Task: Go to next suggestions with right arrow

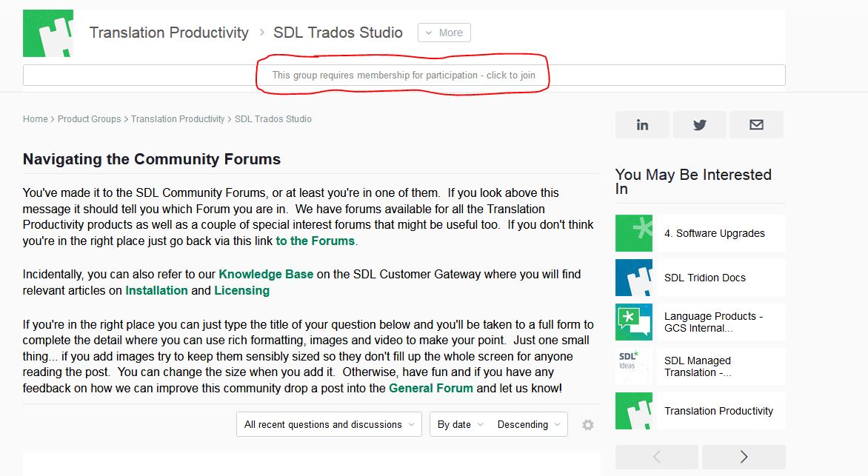Action: coord(744,457)
